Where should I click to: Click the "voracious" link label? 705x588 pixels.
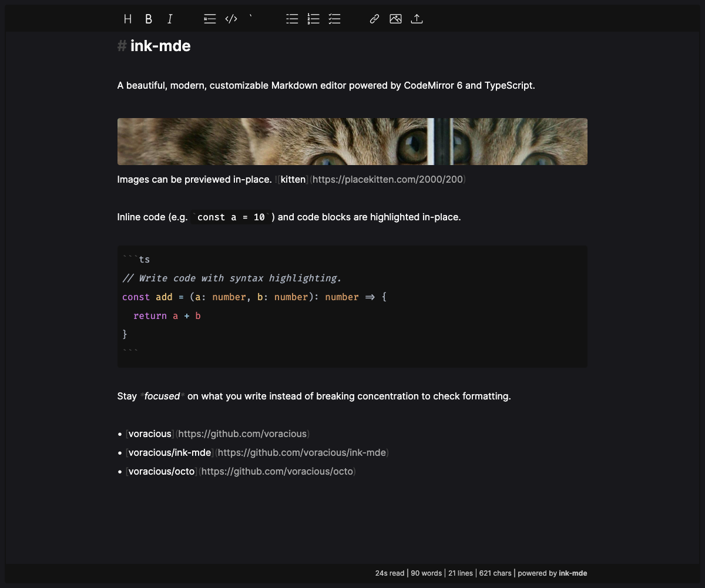(x=150, y=434)
